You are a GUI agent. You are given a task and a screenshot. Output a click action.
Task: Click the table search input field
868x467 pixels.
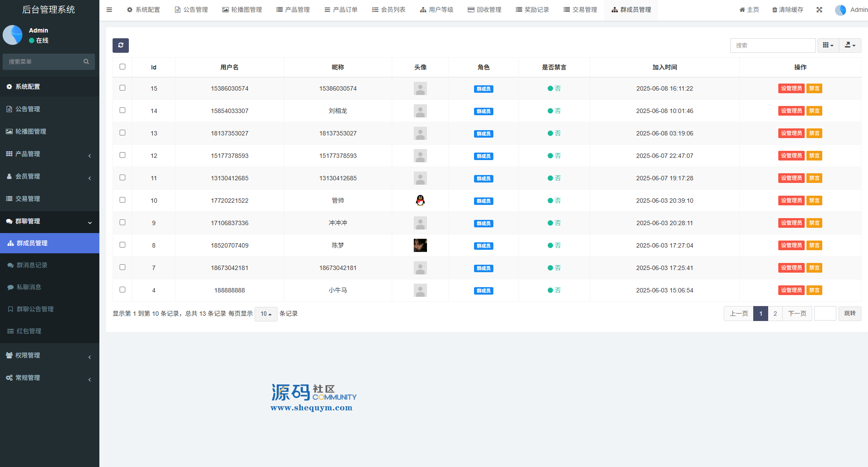773,45
